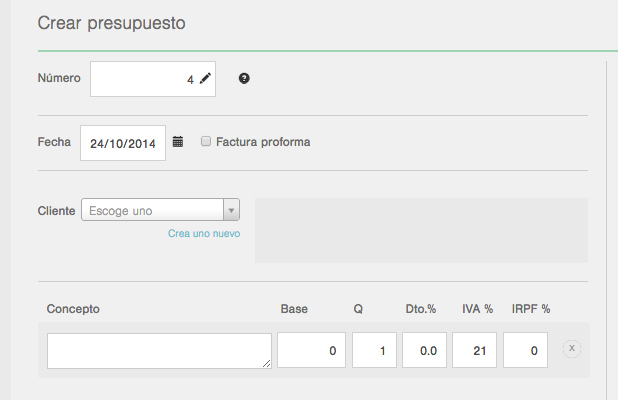Viewport: 618px width, 400px height.
Task: Click the 'Q' column header
Action: pyautogui.click(x=358, y=309)
